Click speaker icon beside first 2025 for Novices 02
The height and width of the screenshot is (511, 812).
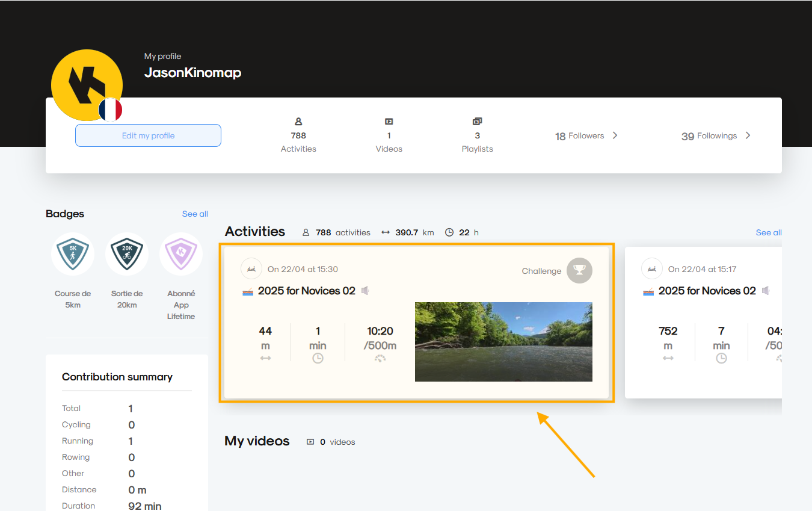[x=365, y=291]
